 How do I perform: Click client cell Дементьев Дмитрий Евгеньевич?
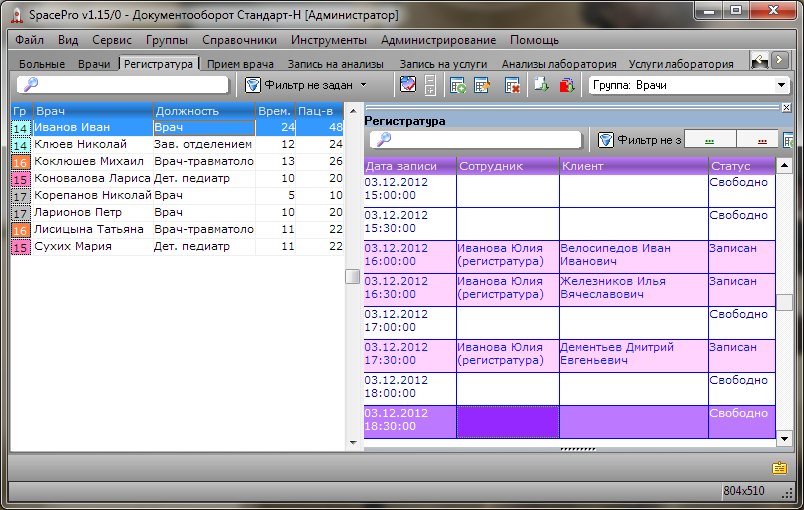pos(634,356)
